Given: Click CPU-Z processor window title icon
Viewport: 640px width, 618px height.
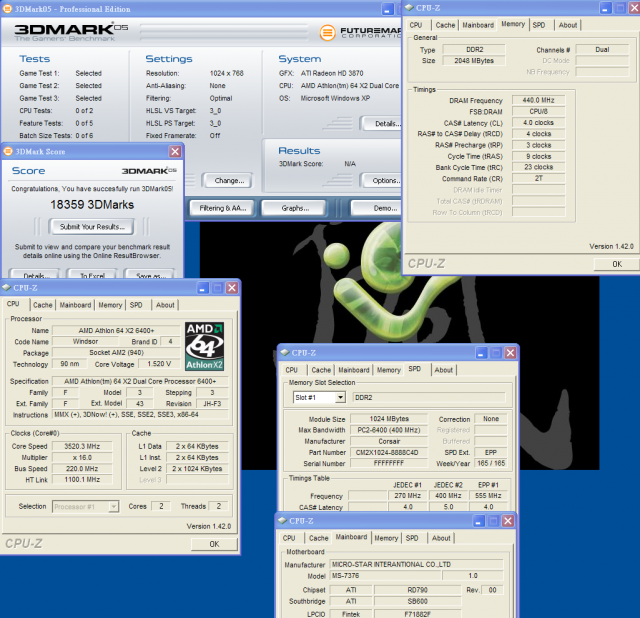Looking at the screenshot, I should click(6, 287).
